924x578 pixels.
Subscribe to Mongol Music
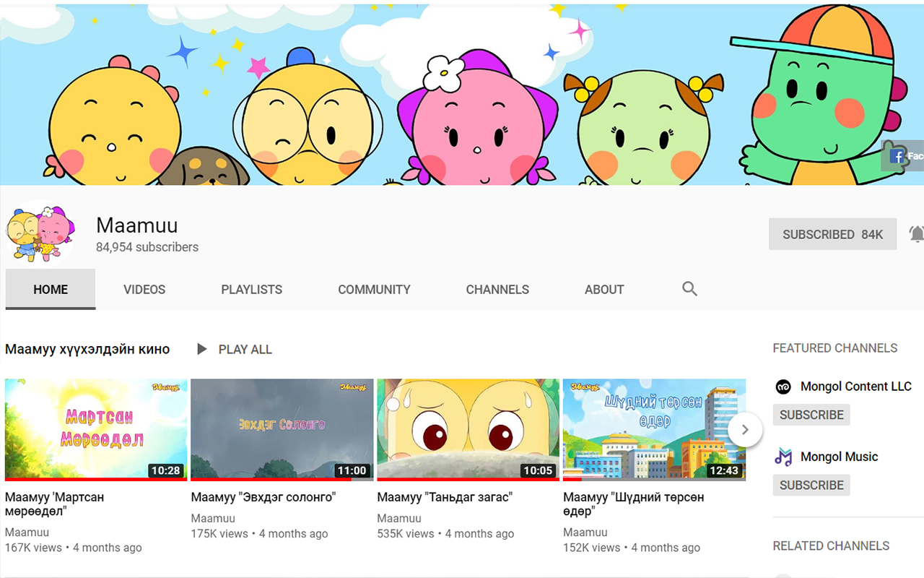point(811,485)
